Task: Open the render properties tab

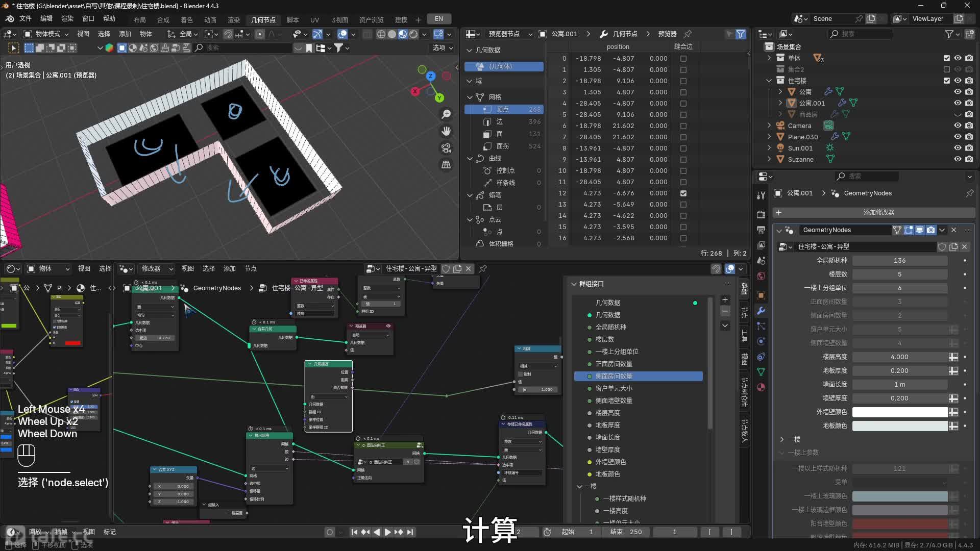Action: 761,214
